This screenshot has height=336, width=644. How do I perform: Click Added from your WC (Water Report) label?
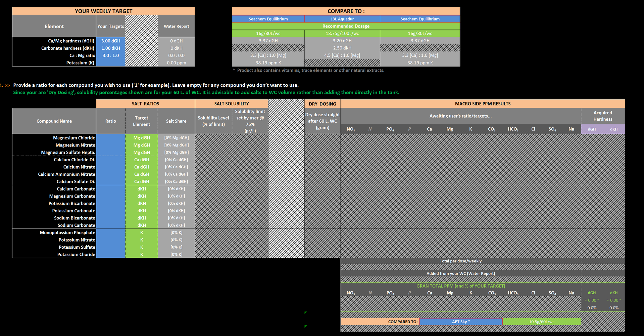[460, 274]
